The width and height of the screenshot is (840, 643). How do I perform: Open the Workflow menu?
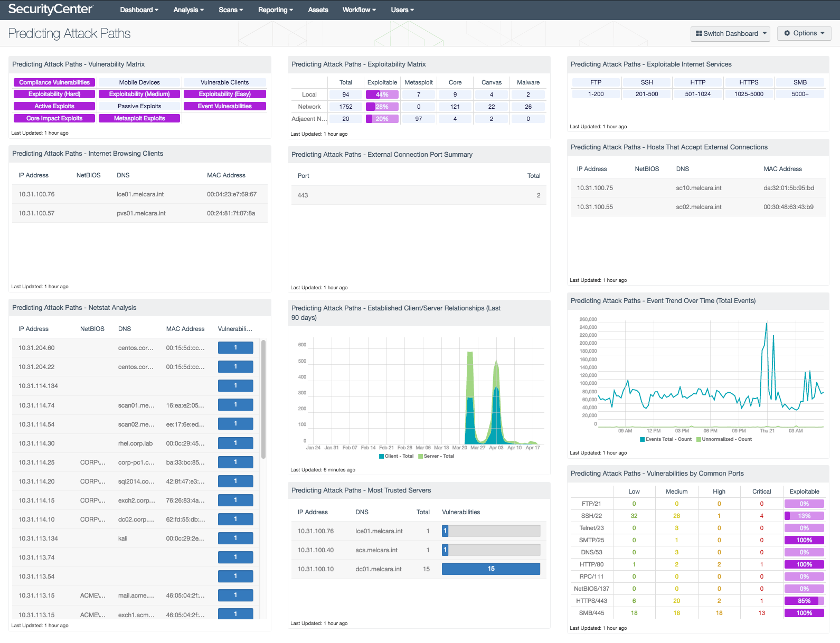(359, 10)
